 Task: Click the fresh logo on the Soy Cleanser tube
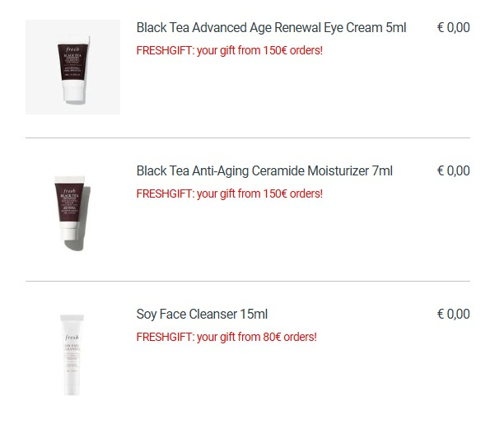point(72,338)
